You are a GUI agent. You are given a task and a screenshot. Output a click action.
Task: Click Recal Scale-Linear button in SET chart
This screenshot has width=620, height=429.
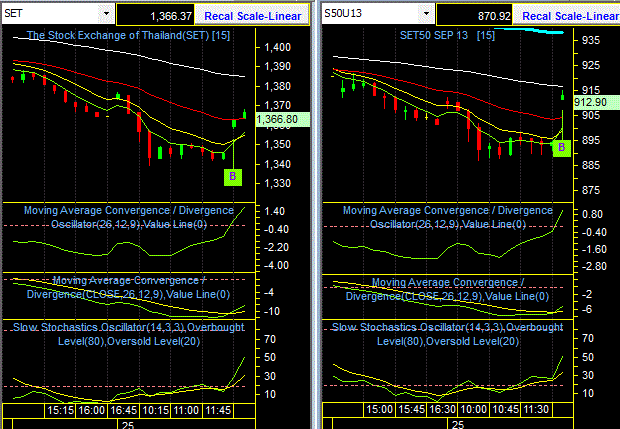252,16
